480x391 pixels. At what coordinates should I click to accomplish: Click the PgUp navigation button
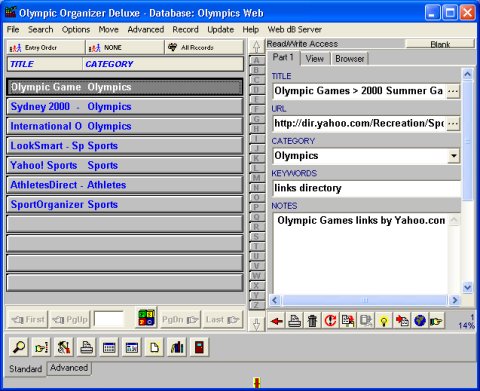click(x=70, y=320)
